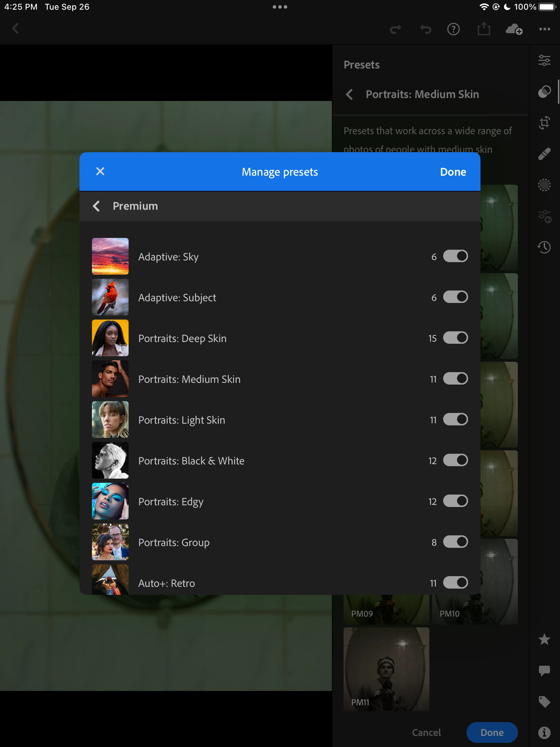Select the Crop and rotate tool
The width and height of the screenshot is (560, 747).
point(544,123)
